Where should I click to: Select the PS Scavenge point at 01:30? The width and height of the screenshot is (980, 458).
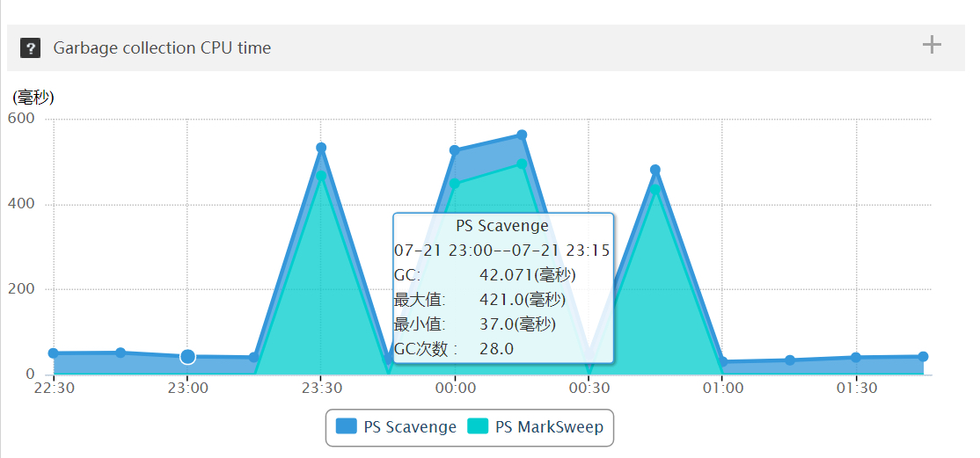coord(856,358)
